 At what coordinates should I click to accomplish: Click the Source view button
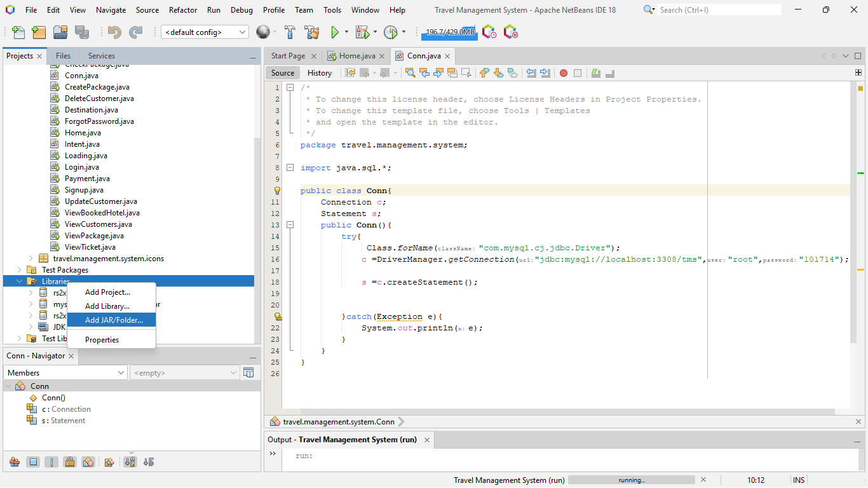[283, 73]
